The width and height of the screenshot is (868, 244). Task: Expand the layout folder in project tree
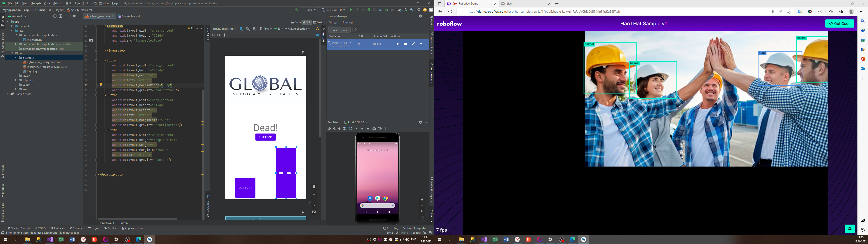[16, 76]
